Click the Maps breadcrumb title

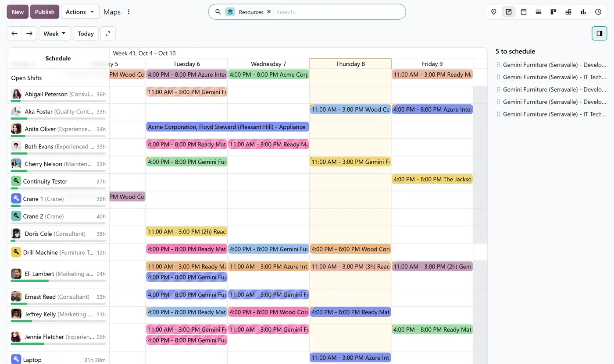(112, 12)
